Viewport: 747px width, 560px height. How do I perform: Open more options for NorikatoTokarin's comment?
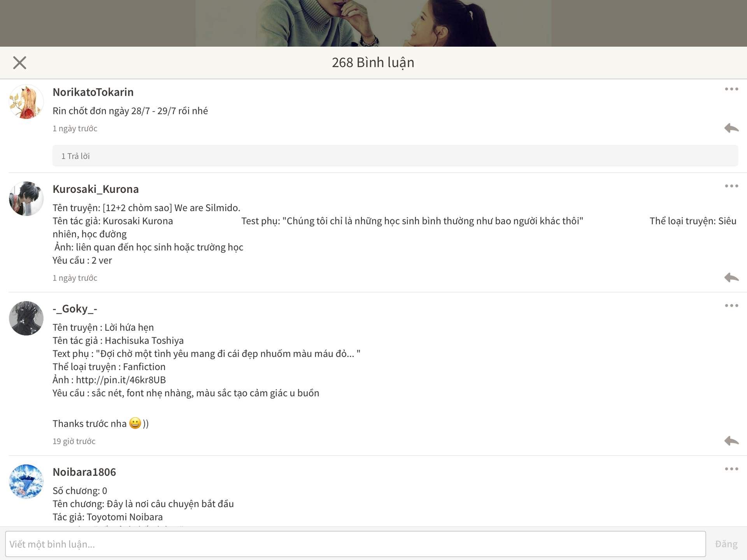pyautogui.click(x=731, y=89)
